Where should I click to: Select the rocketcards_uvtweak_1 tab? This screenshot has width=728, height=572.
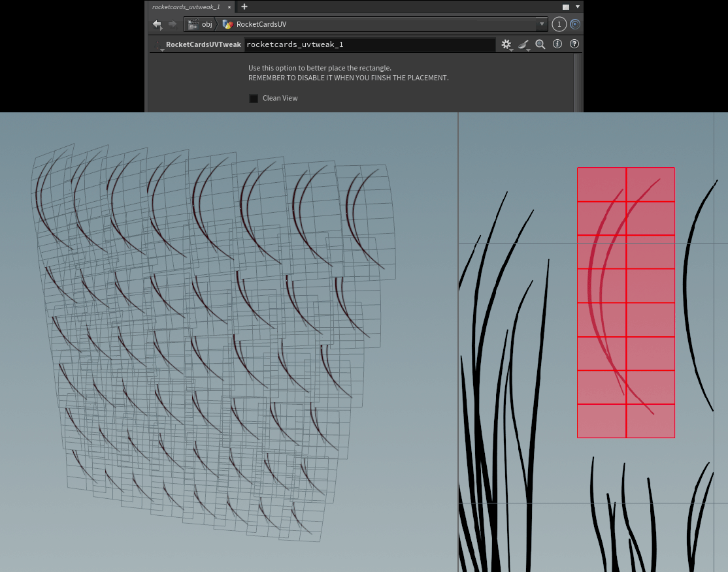point(186,7)
